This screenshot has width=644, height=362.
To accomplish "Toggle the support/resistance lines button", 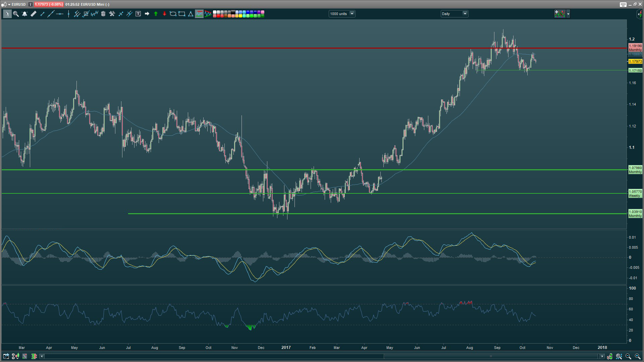I will [199, 14].
